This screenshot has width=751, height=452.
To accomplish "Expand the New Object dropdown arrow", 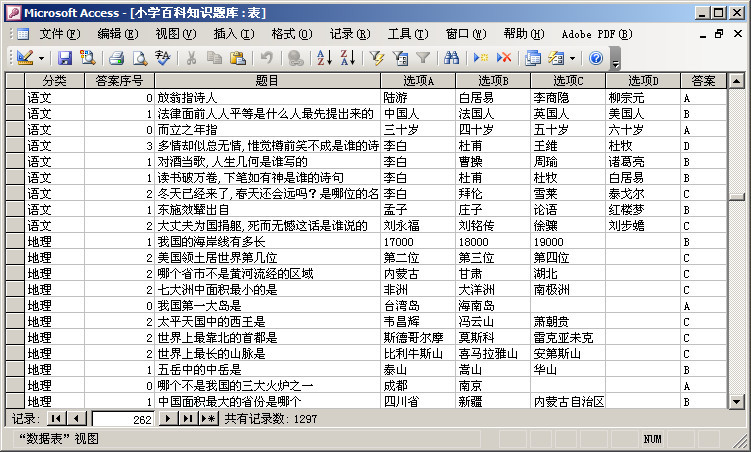I will click(572, 58).
